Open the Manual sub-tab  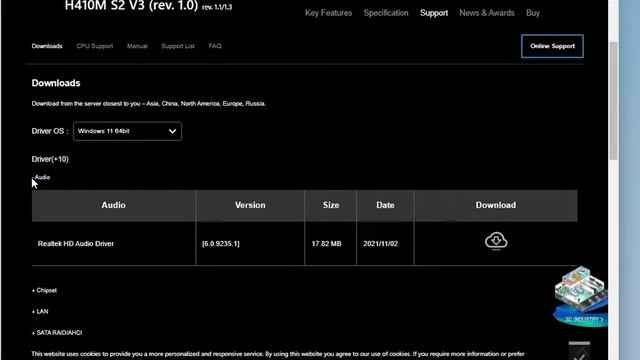[137, 46]
